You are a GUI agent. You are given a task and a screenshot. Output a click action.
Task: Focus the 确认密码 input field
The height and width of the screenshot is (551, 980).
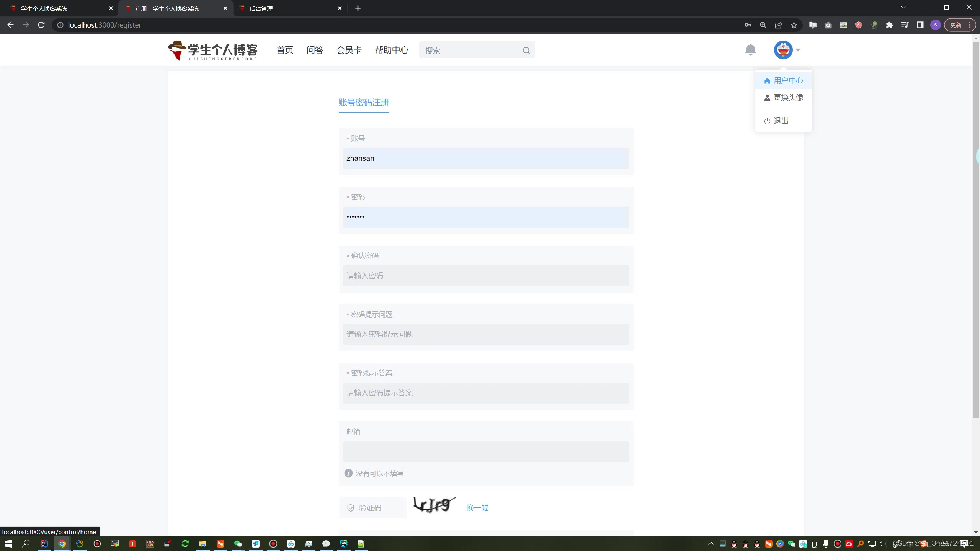point(485,276)
